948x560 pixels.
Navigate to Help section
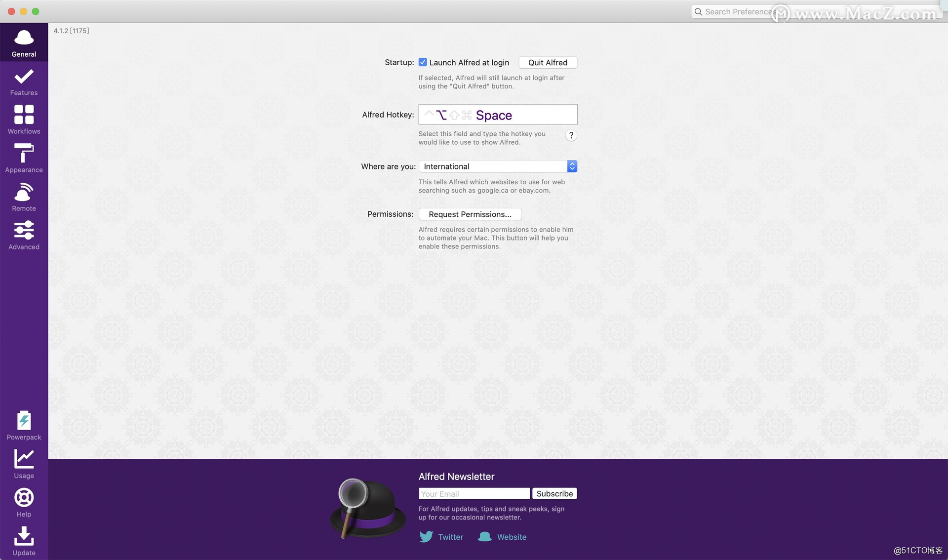coord(23,501)
